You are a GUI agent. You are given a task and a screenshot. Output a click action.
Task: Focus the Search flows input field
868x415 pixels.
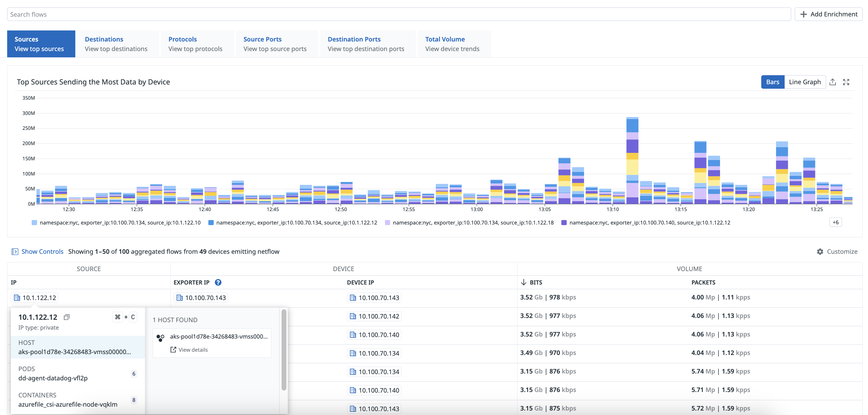pos(399,14)
